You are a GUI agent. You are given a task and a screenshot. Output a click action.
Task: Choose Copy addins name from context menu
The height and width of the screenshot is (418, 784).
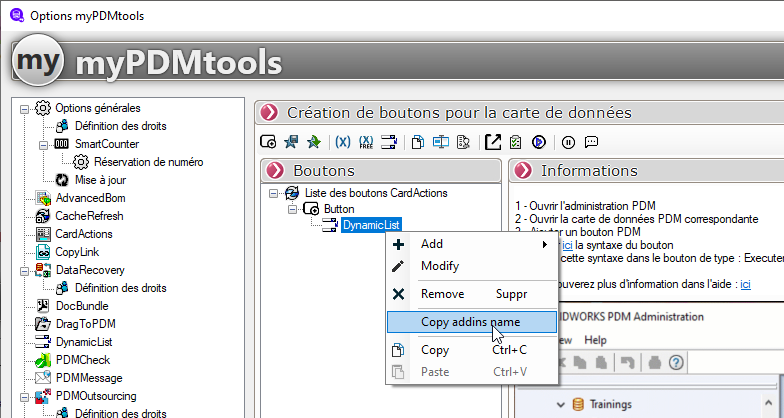[472, 321]
